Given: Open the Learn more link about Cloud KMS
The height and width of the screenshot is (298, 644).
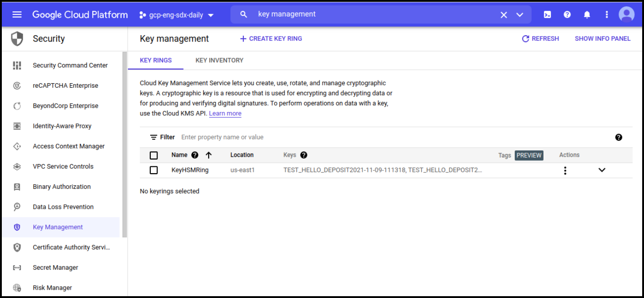Looking at the screenshot, I should click(225, 113).
